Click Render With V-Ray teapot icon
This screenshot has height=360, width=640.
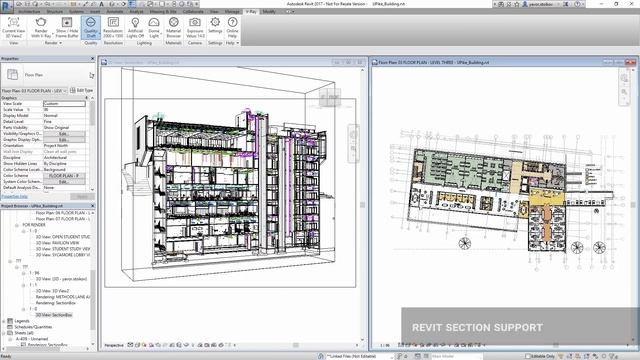point(41,22)
